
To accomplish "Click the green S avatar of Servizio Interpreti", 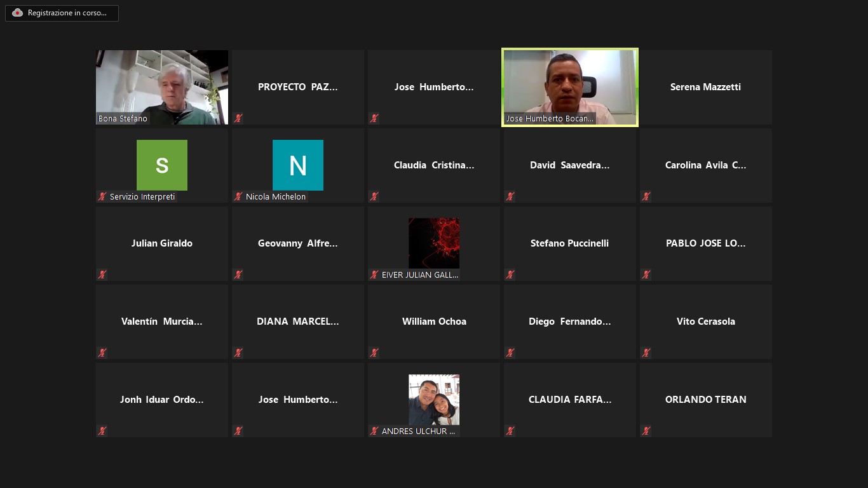I will pyautogui.click(x=162, y=165).
